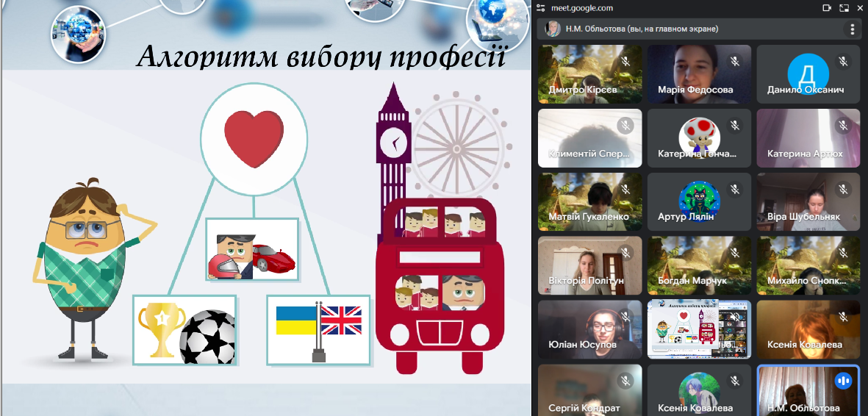Click muted mic icon on Катерина Артюх tile
Viewport: 868px width, 416px height.
pyautogui.click(x=842, y=125)
